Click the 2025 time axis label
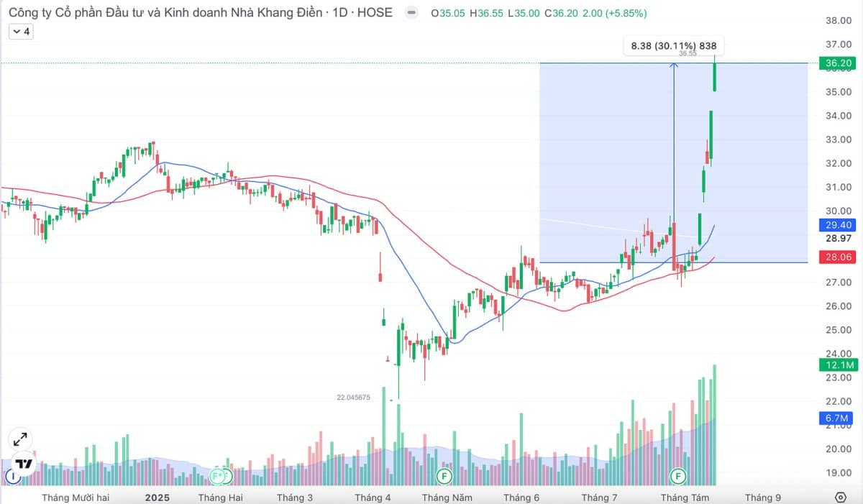 157,498
